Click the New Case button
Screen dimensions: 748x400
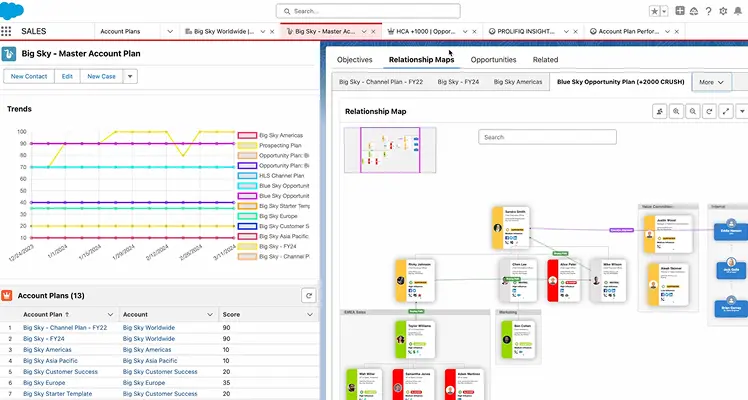click(x=101, y=76)
